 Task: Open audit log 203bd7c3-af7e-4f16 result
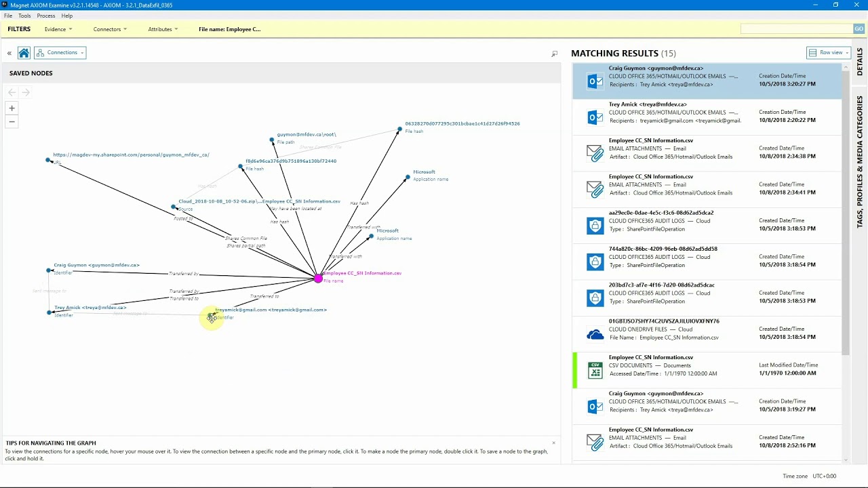707,298
